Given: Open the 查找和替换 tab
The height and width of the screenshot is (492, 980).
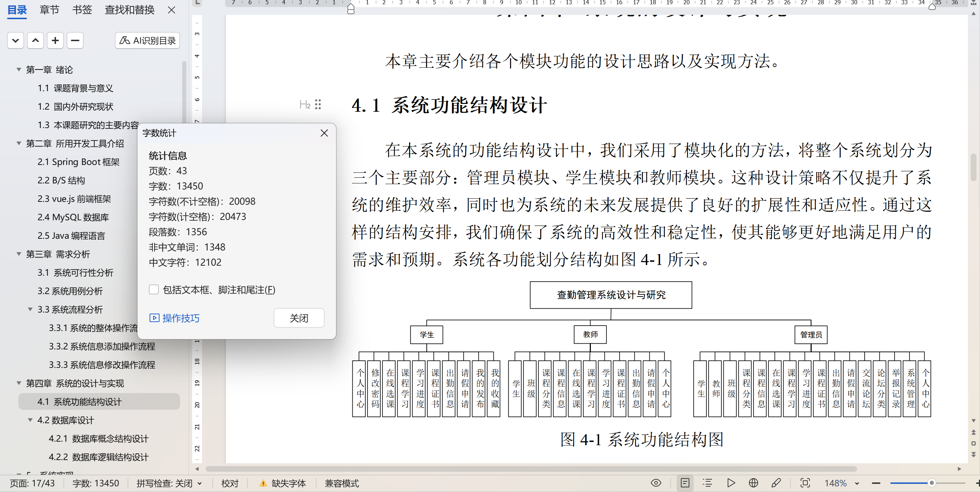Looking at the screenshot, I should tap(129, 10).
